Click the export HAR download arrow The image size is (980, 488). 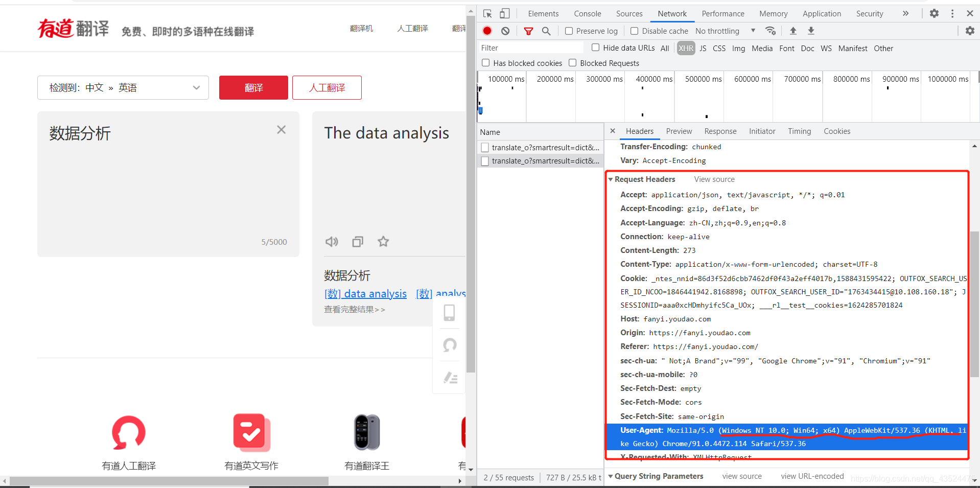pos(811,31)
